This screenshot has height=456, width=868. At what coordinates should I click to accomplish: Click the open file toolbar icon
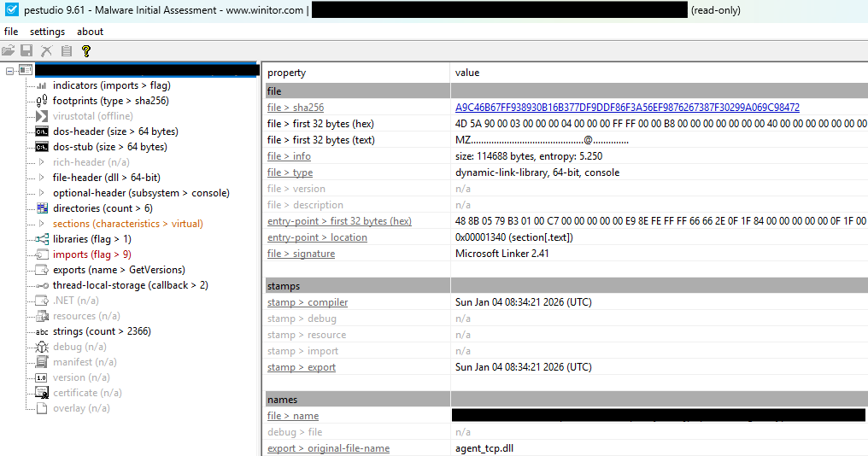[x=9, y=51]
